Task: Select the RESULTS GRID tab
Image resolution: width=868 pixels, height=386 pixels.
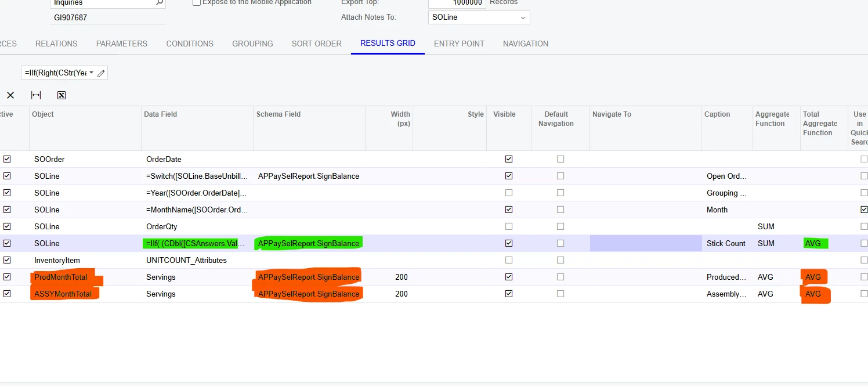Action: [x=388, y=44]
